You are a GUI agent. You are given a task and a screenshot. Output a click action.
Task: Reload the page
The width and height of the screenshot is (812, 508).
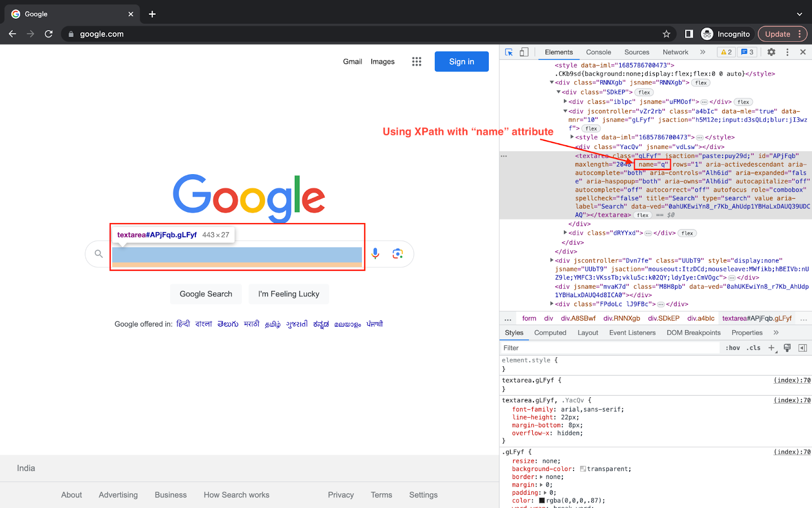49,34
